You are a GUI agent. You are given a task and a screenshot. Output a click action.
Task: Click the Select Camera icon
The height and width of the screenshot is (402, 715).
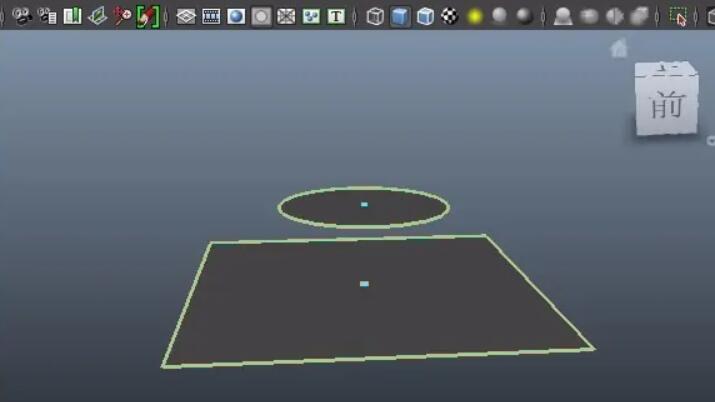pyautogui.click(x=22, y=16)
